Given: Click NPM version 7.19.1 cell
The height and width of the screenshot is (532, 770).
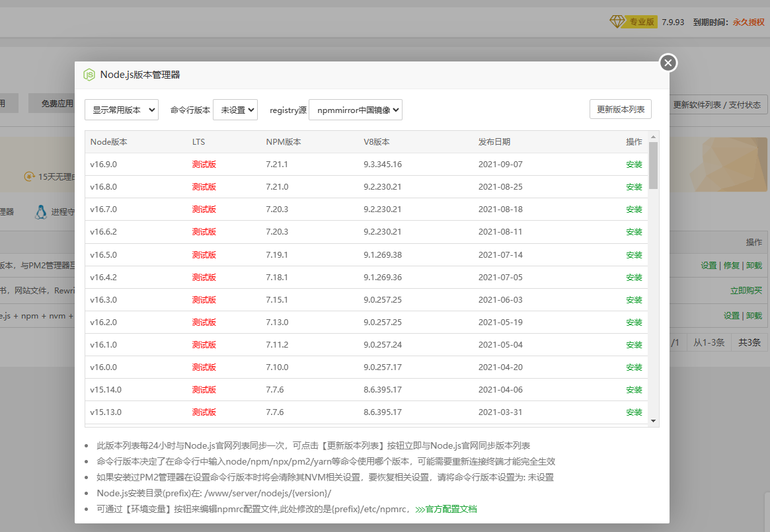Looking at the screenshot, I should tap(277, 254).
